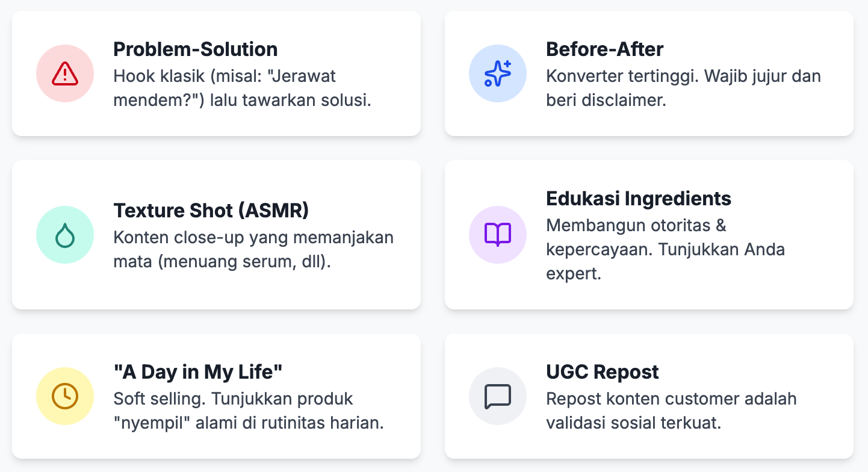Open the Texture Shot (ASMR) title
This screenshot has width=868, height=472.
point(211,211)
